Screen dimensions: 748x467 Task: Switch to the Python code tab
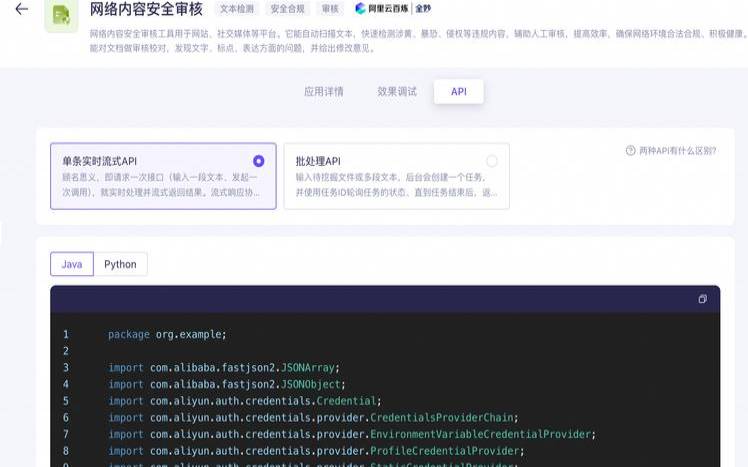(120, 264)
